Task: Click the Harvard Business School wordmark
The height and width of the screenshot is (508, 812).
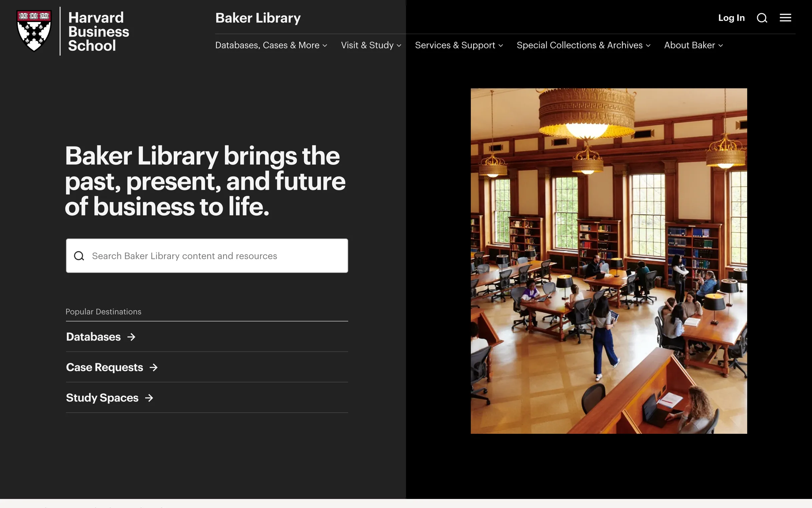Action: pos(98,31)
